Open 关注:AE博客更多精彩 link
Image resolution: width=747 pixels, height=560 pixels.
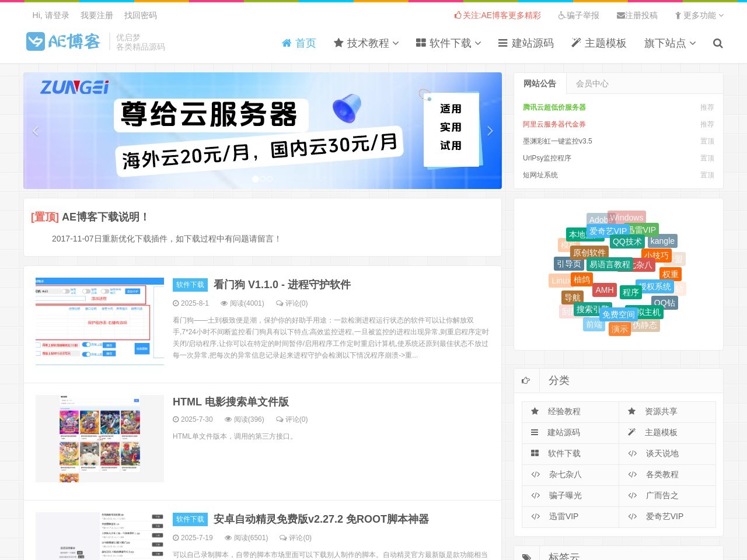click(x=497, y=15)
